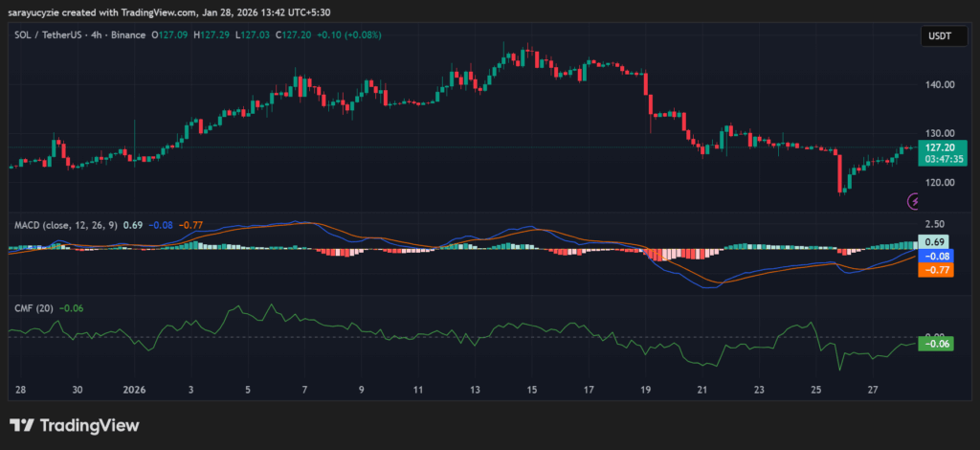980x450 pixels.
Task: Click the orange signal line tag -0.77
Action: (x=936, y=270)
